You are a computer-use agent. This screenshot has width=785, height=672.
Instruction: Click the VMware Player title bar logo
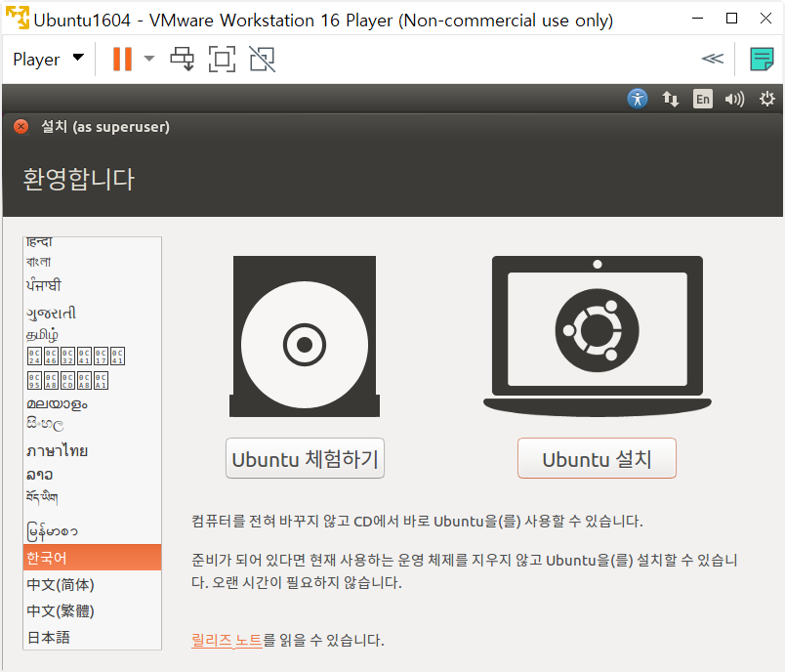click(18, 17)
